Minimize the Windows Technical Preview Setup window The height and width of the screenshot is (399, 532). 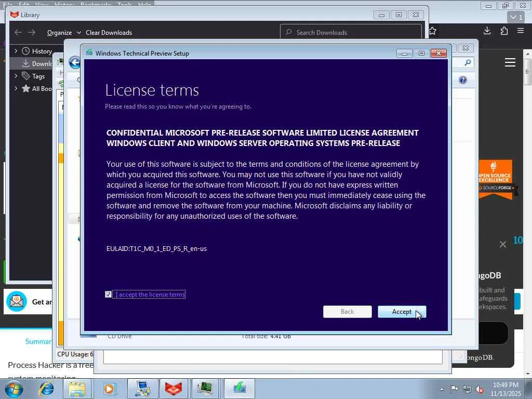404,54
